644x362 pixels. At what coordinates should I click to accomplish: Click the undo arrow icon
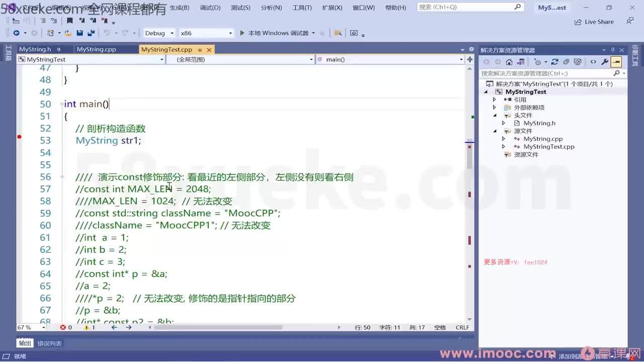(x=106, y=33)
